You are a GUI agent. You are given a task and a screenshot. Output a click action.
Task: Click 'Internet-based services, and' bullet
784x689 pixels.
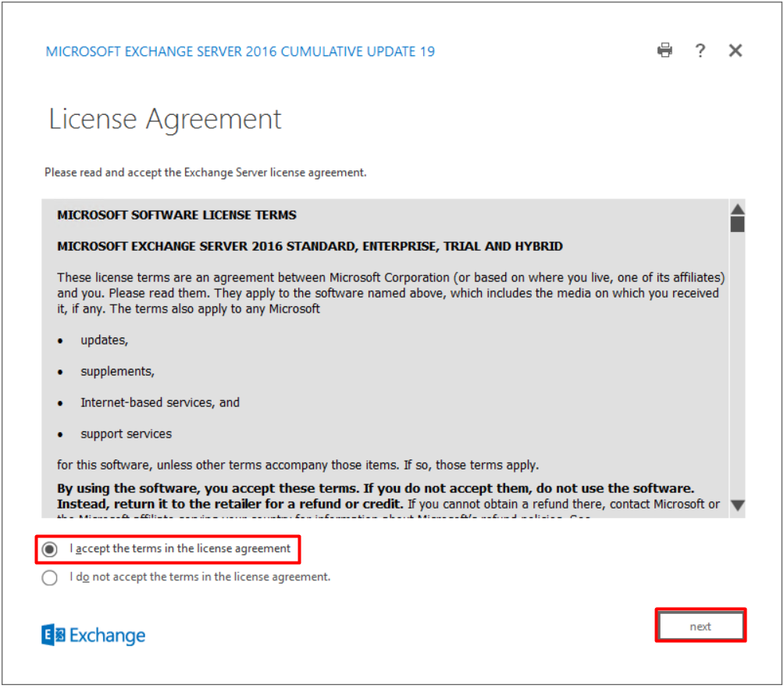(x=160, y=402)
